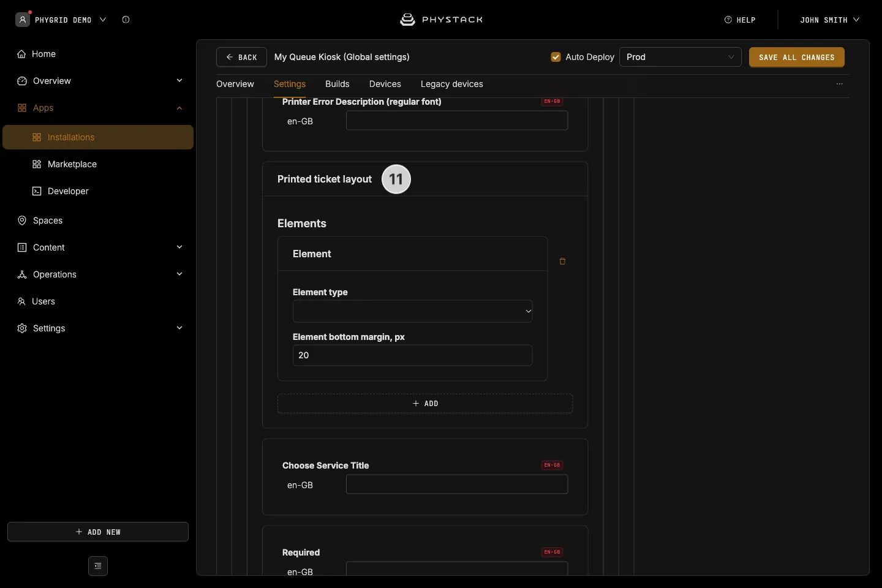Select the Settings tab
This screenshot has width=882, height=588.
[x=290, y=84]
